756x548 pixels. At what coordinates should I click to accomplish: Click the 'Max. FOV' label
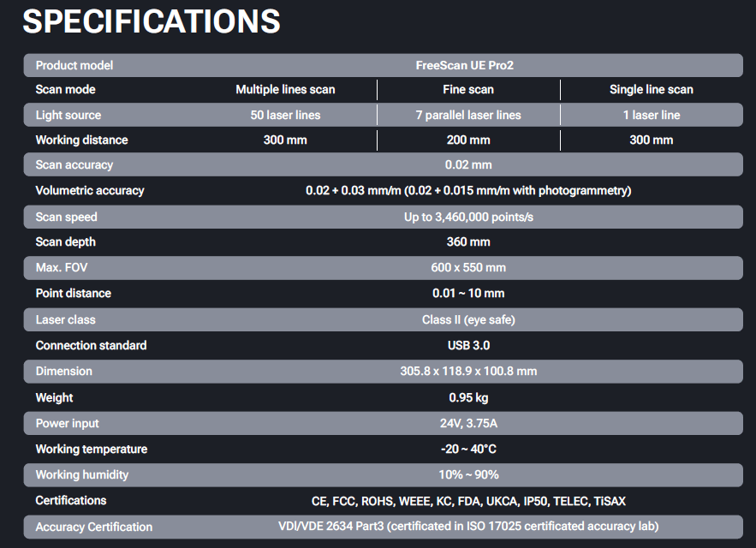click(62, 267)
